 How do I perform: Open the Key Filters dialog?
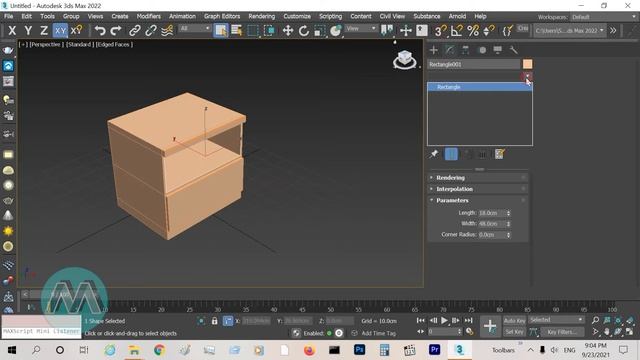point(562,332)
